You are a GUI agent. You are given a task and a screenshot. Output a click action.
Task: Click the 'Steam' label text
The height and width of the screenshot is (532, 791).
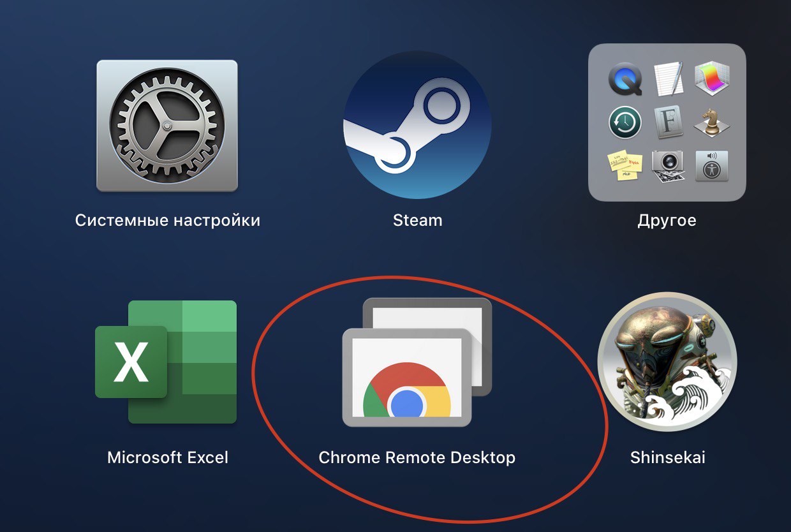coord(417,221)
